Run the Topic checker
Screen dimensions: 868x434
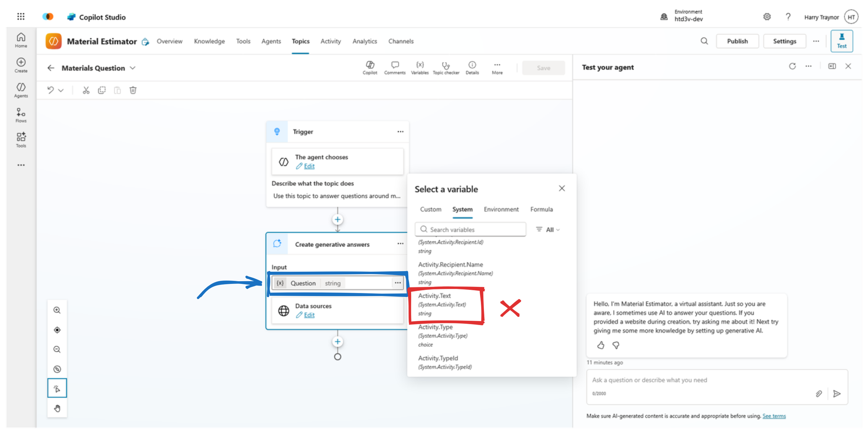pos(446,68)
